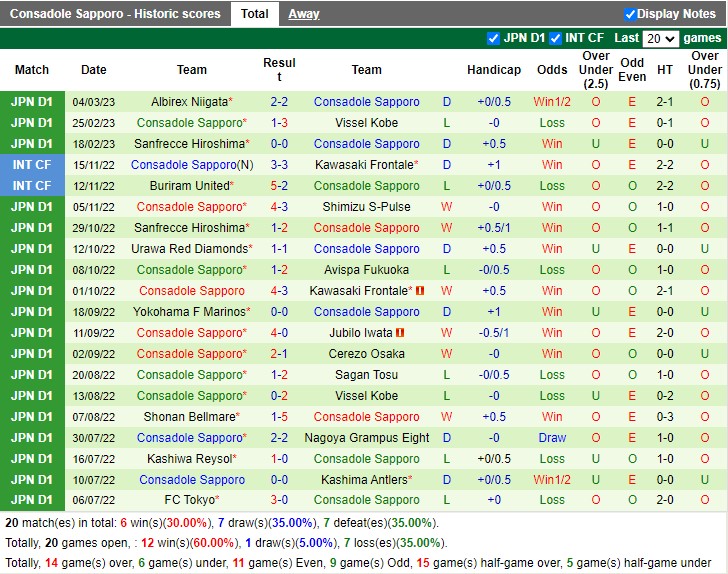Click the 3-0 score for FC Tokyo match
This screenshot has width=728, height=574.
coord(279,500)
